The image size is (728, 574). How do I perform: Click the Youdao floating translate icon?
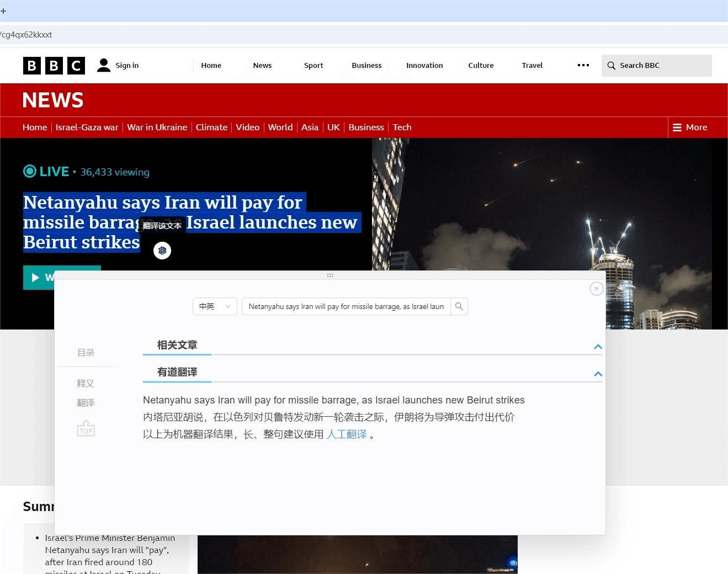pyautogui.click(x=162, y=251)
